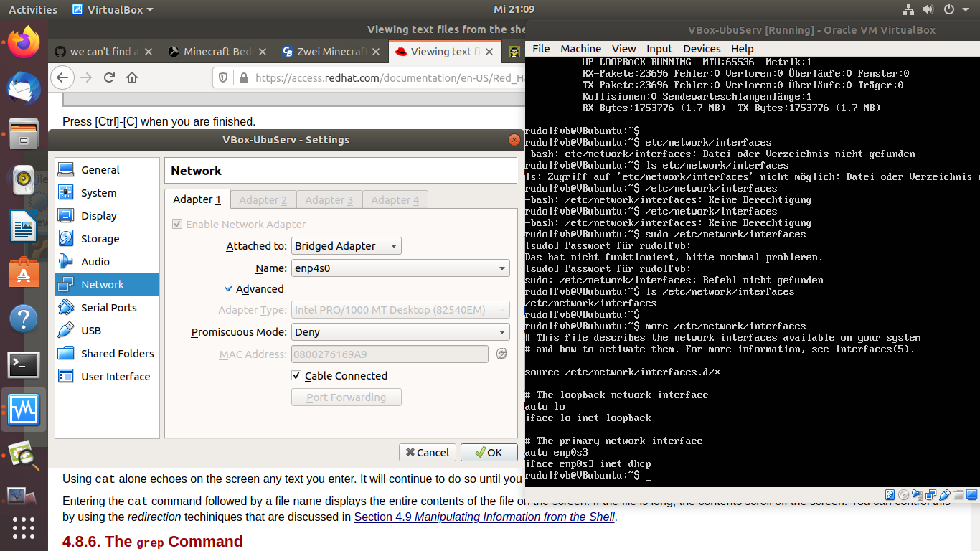980x551 pixels.
Task: Open the Help menu in VM window
Action: [x=742, y=49]
